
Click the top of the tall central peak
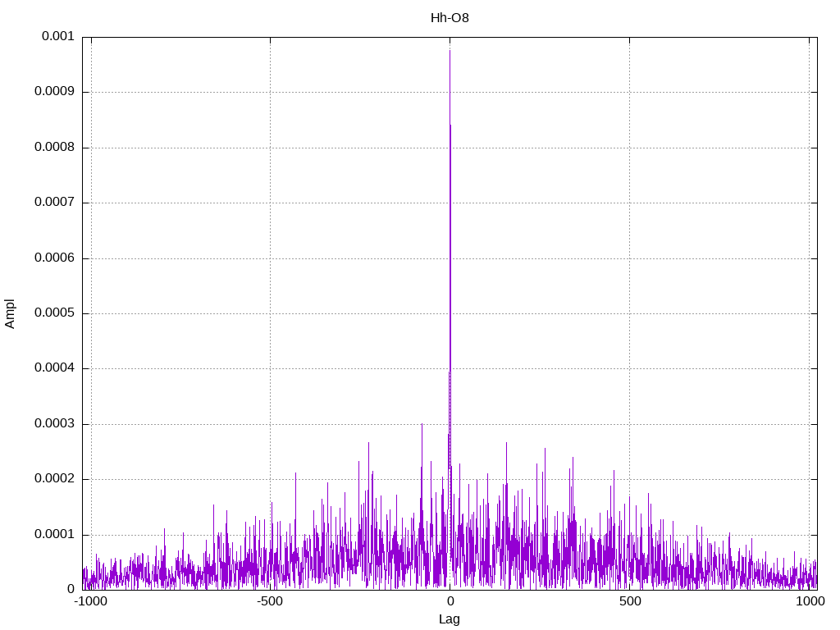[x=450, y=51]
